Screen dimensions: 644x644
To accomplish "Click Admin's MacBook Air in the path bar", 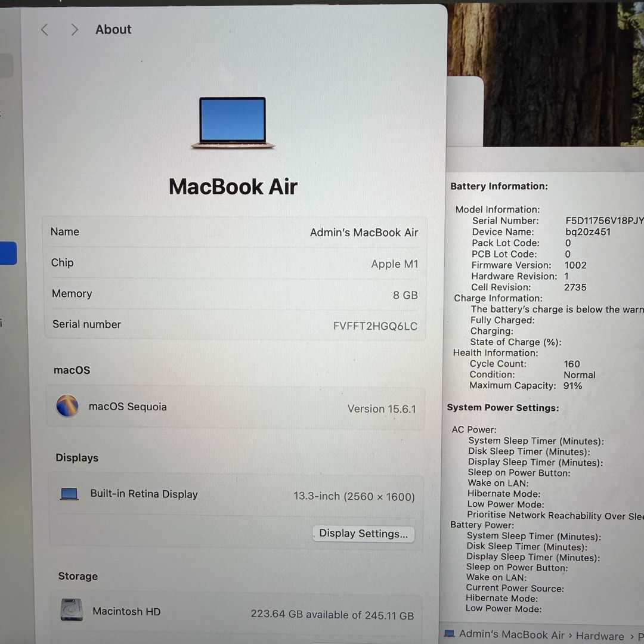I will 512,634.
